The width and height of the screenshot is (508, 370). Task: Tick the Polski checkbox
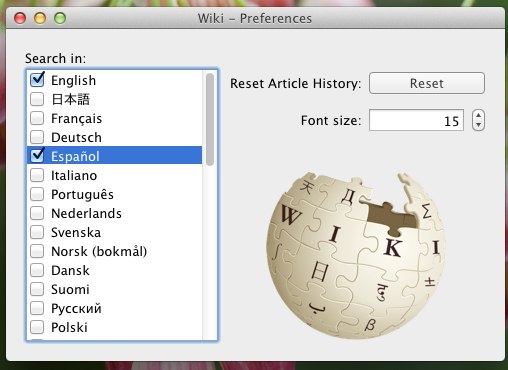point(37,327)
